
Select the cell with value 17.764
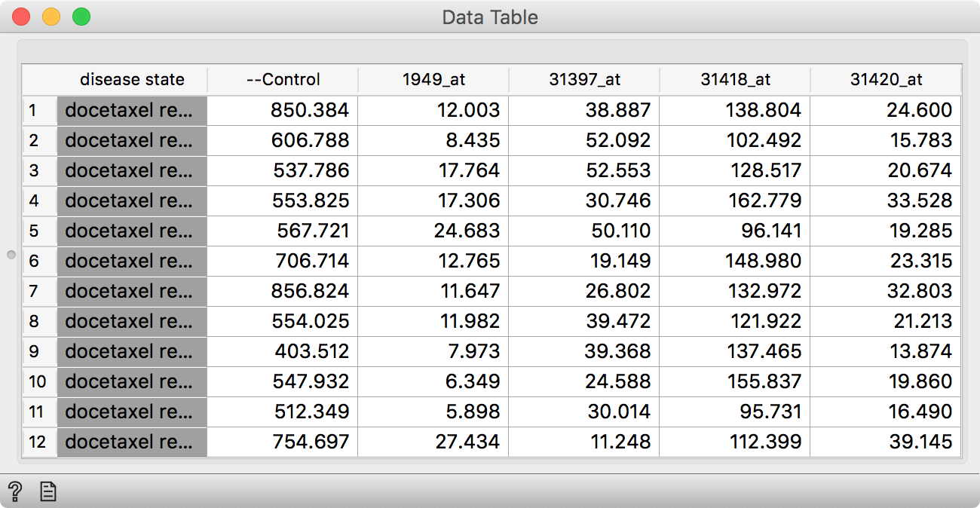(433, 170)
